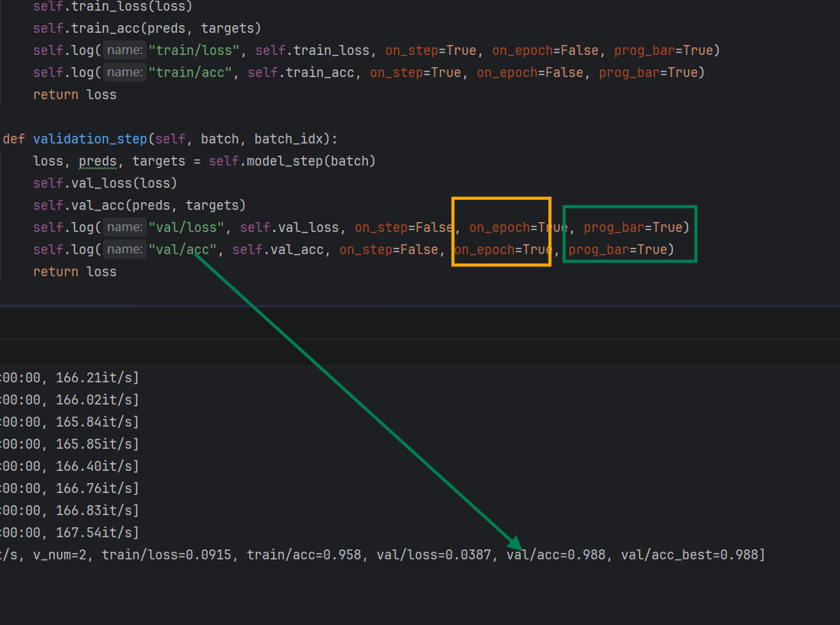Click the "val/acc" string in the code
The height and width of the screenshot is (625, 840).
point(183,250)
